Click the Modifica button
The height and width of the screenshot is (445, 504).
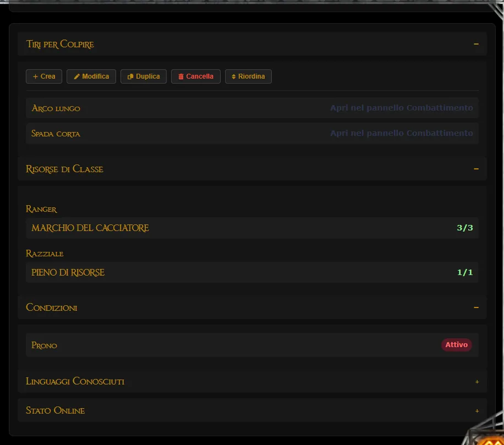(91, 76)
